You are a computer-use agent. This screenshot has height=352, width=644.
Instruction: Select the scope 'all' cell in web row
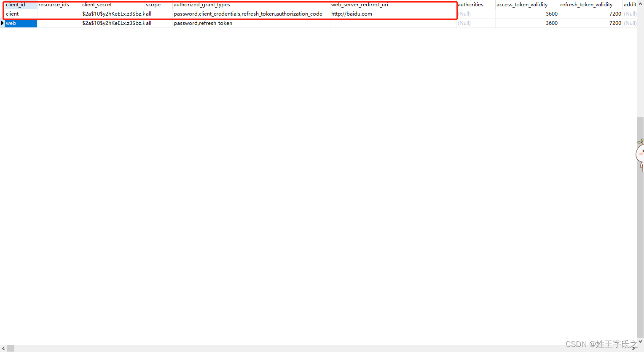(158, 23)
